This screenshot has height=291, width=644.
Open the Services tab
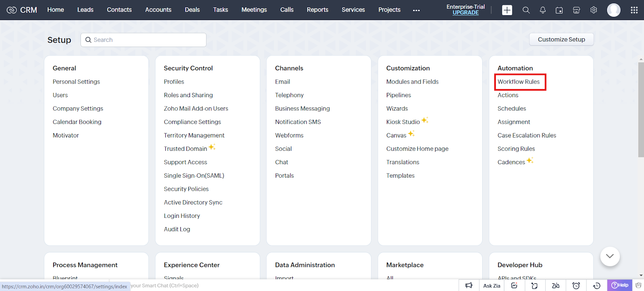coord(353,10)
